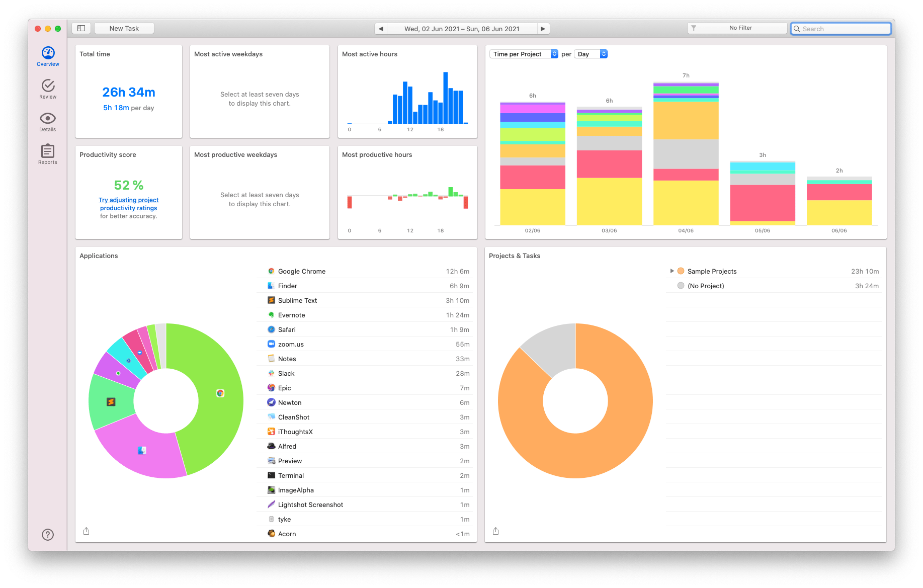The width and height of the screenshot is (923, 588).
Task: Open the Details view
Action: pos(47,121)
